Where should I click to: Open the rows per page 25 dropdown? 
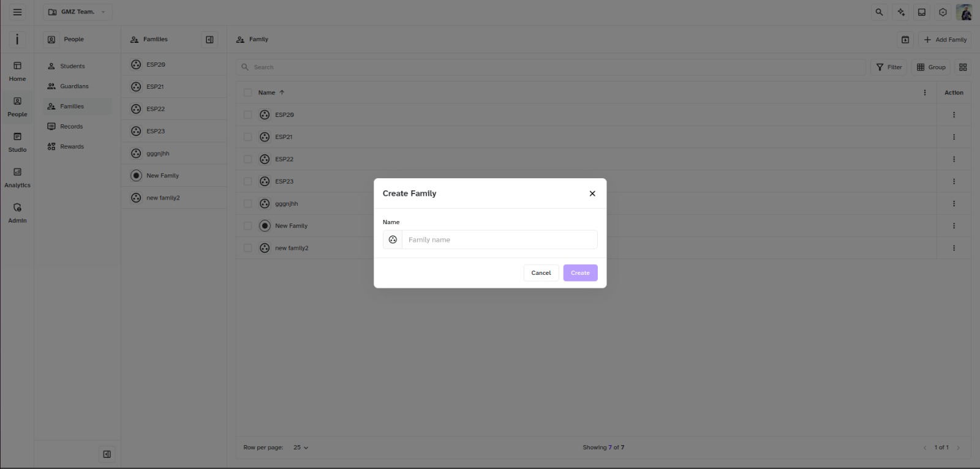tap(301, 448)
